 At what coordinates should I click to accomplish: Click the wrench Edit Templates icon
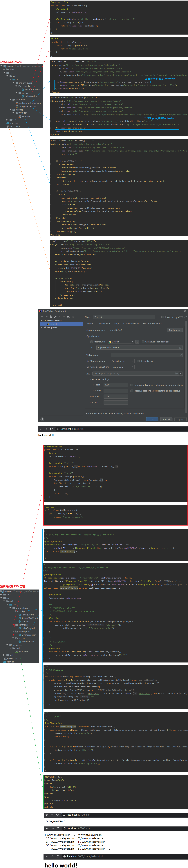point(55,317)
